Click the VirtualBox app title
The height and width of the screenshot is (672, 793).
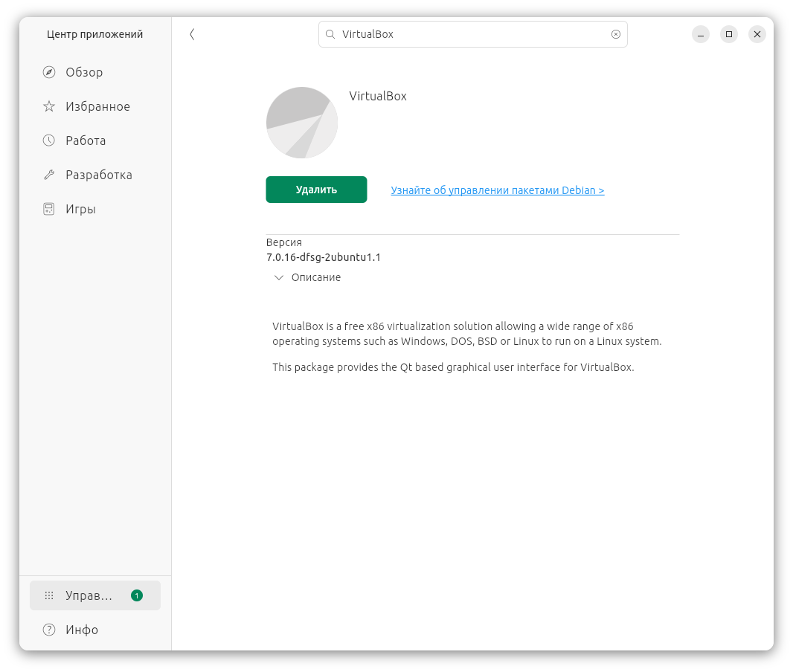(378, 96)
